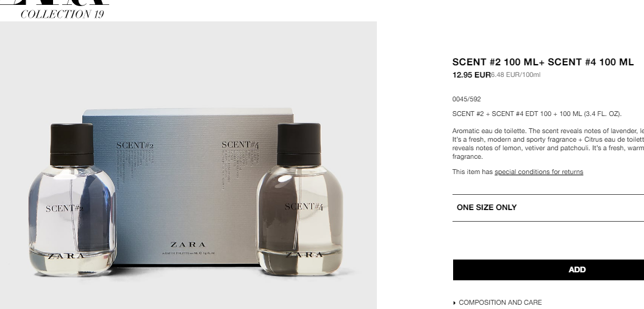Click the SCENT#4 label on the box
This screenshot has height=309, width=644.
(240, 145)
